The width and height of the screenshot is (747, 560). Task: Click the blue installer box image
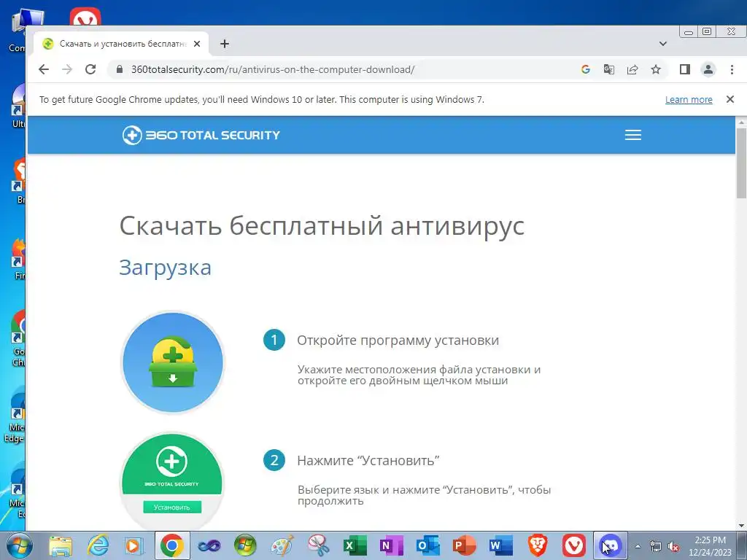coord(173,362)
